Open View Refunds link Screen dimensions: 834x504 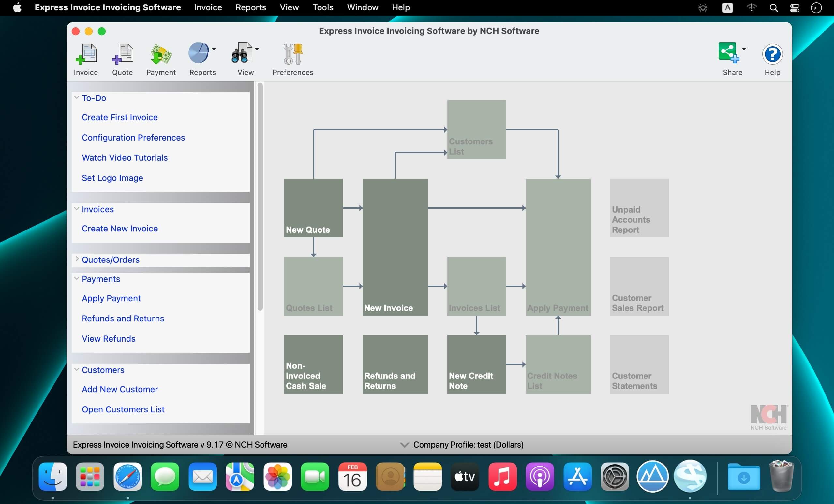pos(109,339)
